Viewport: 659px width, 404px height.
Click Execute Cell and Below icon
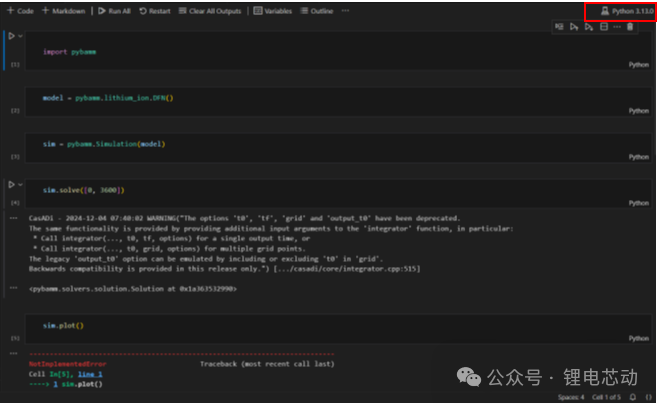click(x=589, y=27)
